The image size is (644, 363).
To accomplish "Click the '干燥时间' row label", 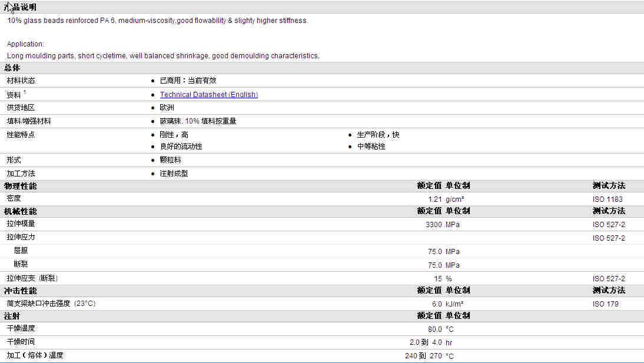I will [21, 342].
